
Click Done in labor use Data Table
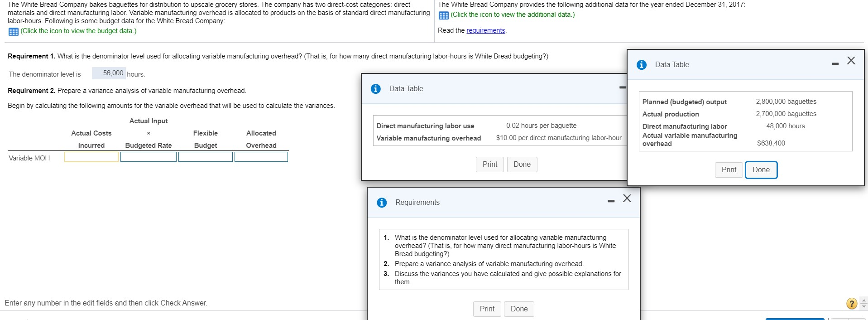522,165
